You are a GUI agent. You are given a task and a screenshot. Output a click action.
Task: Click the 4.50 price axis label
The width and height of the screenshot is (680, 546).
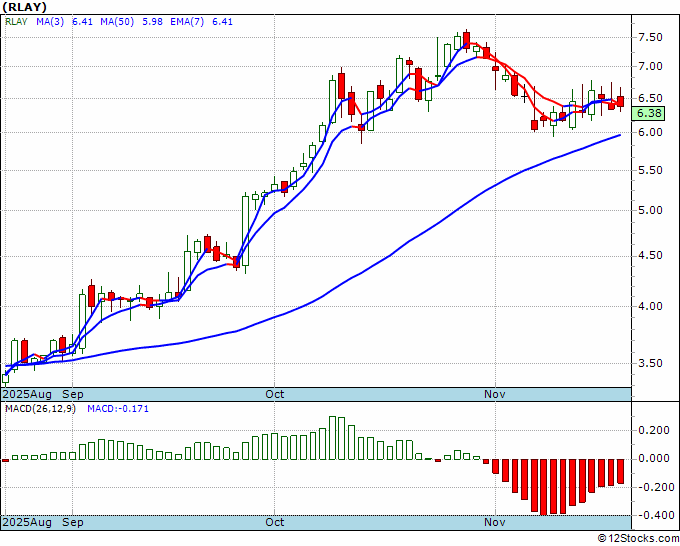pos(650,255)
